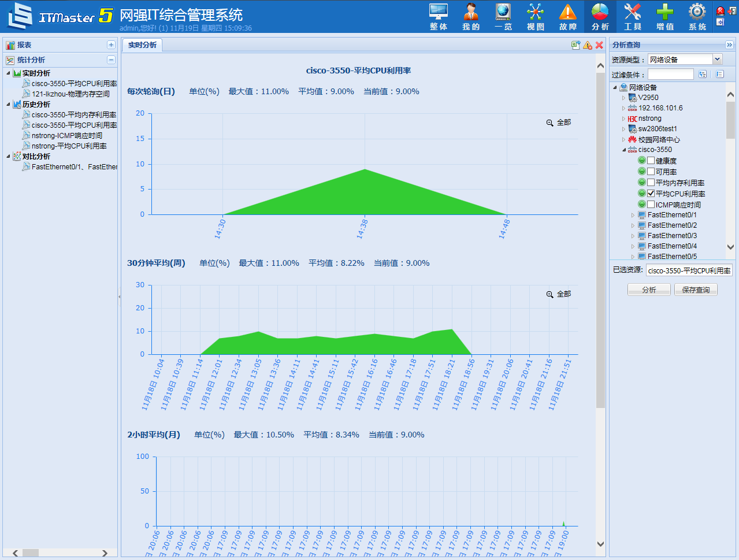The height and width of the screenshot is (560, 739).
Task: Click the tree view filter icon
Action: point(703,75)
